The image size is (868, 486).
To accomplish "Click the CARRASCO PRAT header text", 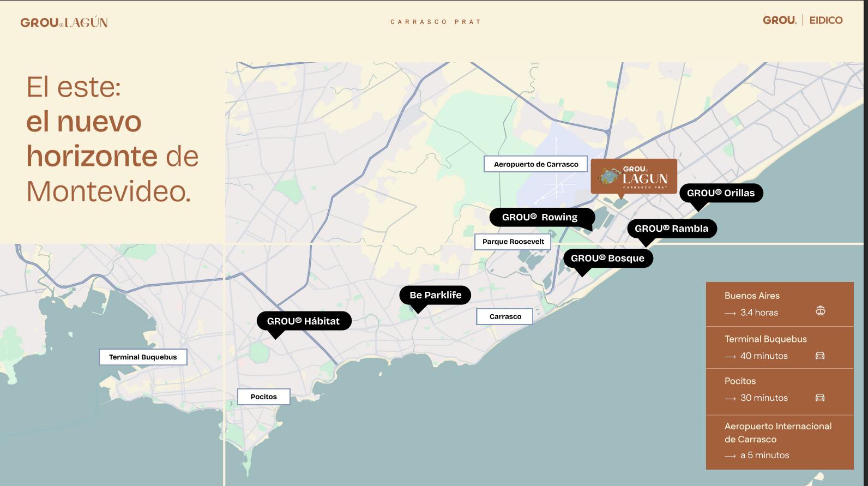I will tap(436, 22).
